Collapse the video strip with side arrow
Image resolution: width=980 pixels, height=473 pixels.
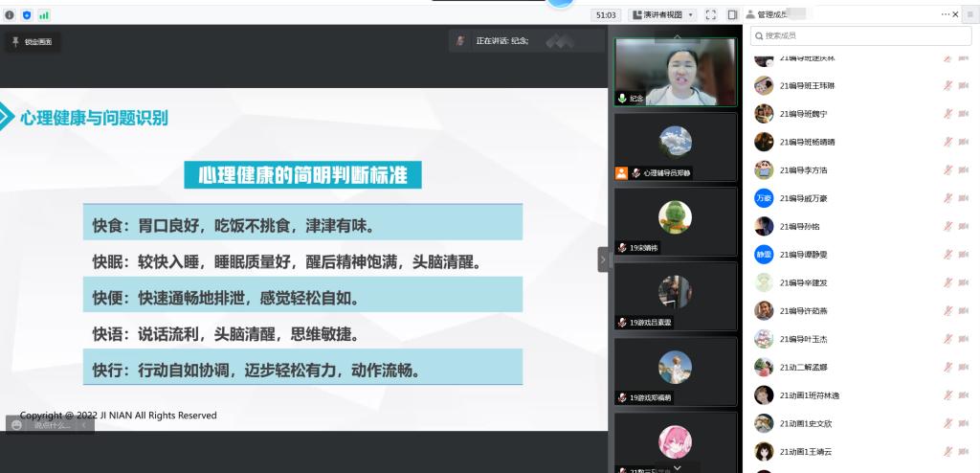(x=603, y=259)
